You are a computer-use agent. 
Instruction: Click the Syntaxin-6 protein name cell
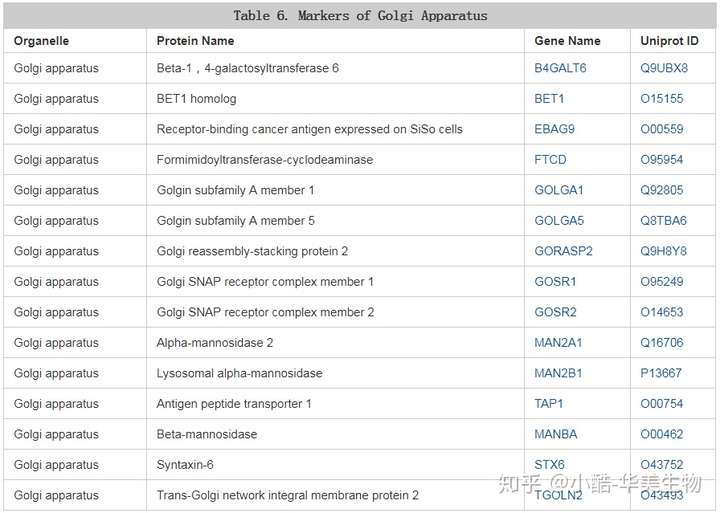[185, 465]
